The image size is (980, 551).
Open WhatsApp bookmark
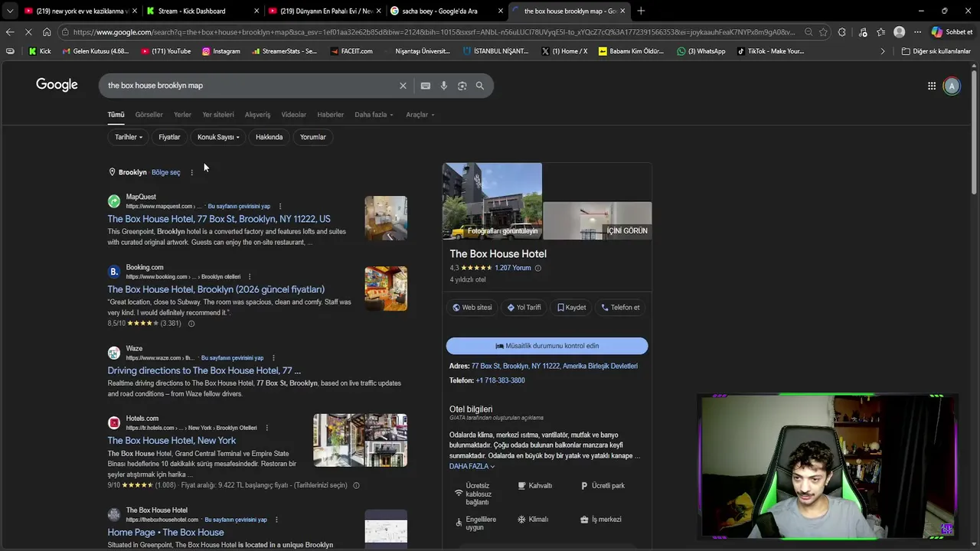[x=701, y=51]
